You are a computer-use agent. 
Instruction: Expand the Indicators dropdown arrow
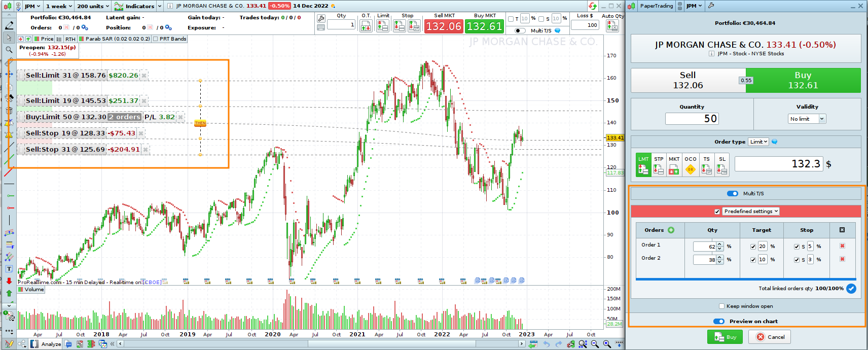[159, 6]
